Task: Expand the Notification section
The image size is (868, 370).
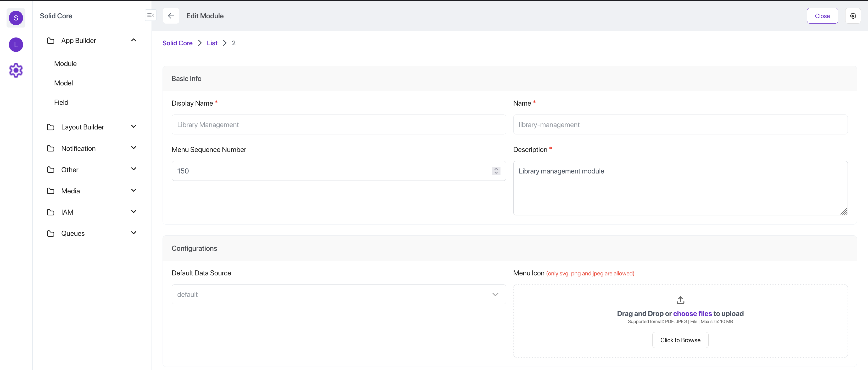Action: 134,148
